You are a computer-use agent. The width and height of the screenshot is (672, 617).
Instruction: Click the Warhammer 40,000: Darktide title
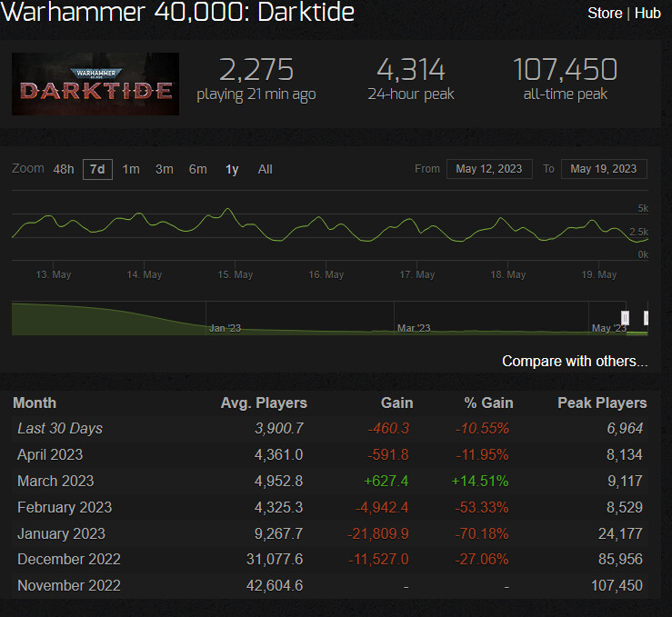178,12
